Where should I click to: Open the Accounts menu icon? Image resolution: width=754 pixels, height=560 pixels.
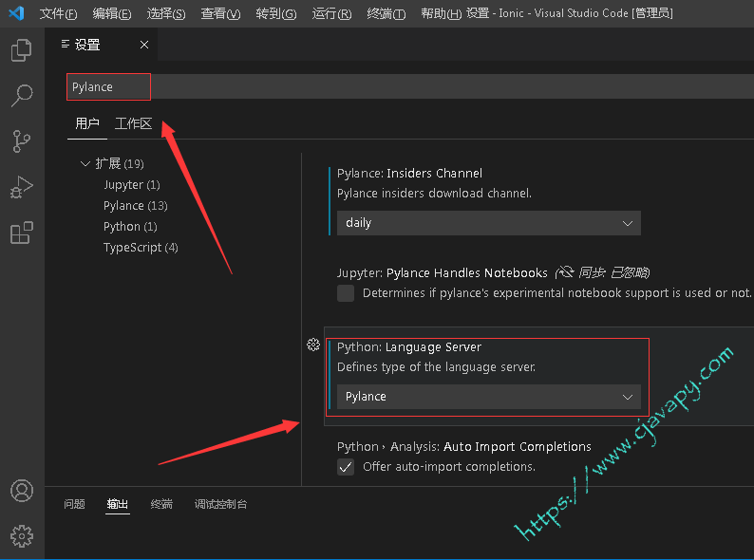22,491
